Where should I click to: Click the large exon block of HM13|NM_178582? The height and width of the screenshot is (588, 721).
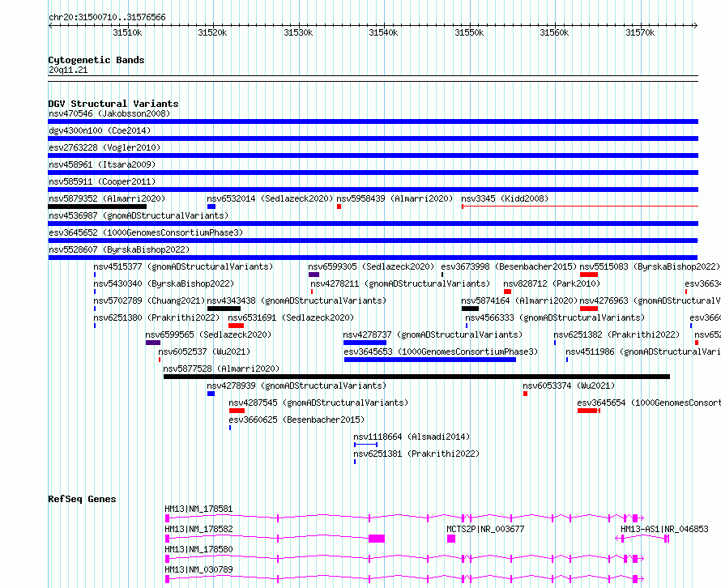pyautogui.click(x=377, y=539)
